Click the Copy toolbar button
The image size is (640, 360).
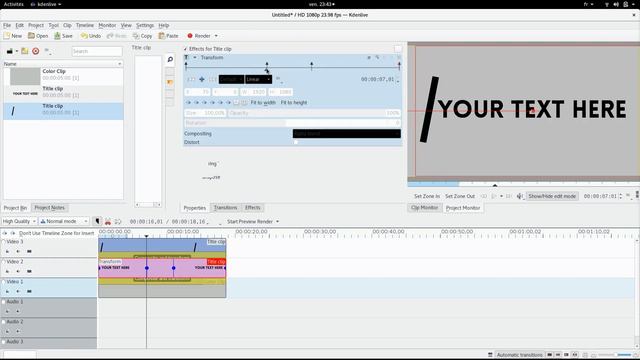[142, 36]
